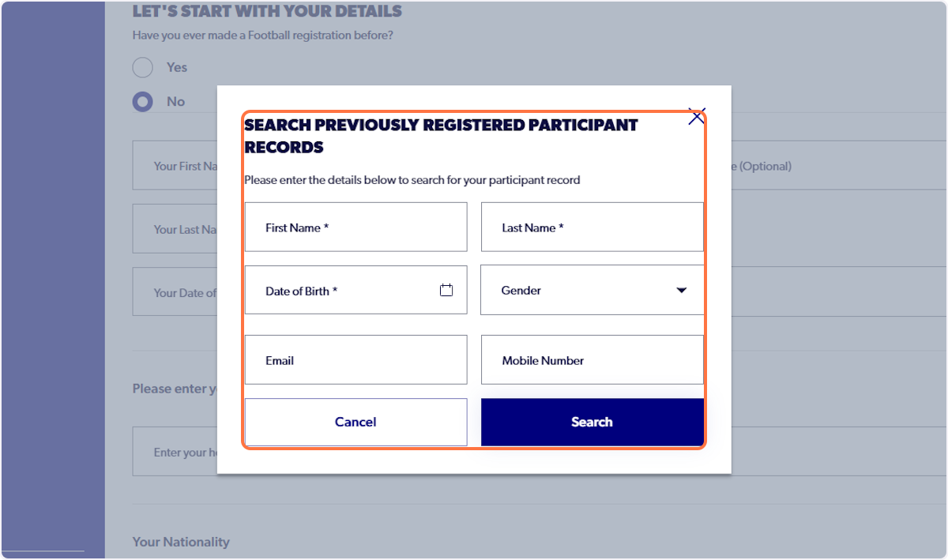Expand the Gender dropdown
Image resolution: width=948 pixels, height=560 pixels.
[x=681, y=290]
